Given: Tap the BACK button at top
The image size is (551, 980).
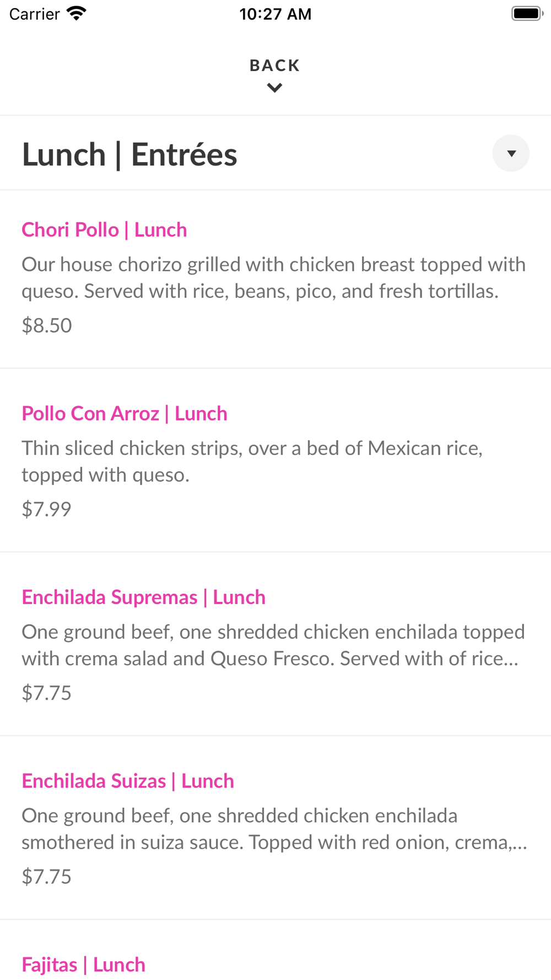Looking at the screenshot, I should (x=274, y=66).
